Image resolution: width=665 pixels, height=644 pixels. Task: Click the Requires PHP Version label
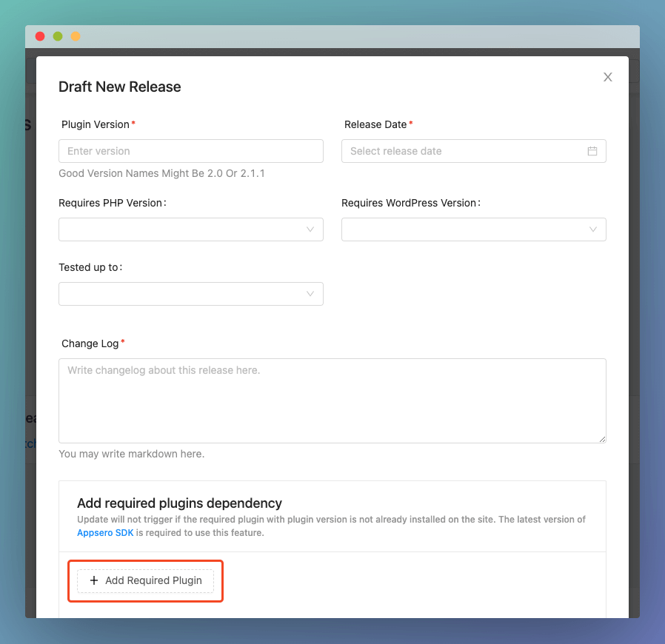(x=111, y=203)
